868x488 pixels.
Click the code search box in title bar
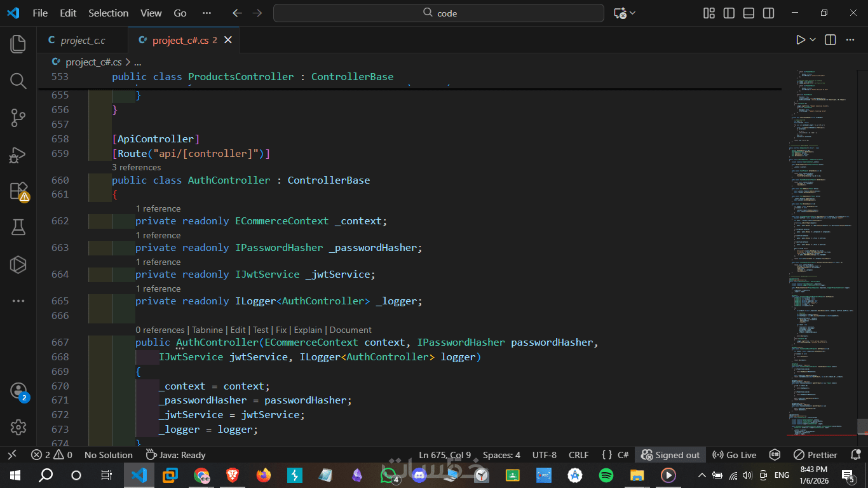point(438,13)
